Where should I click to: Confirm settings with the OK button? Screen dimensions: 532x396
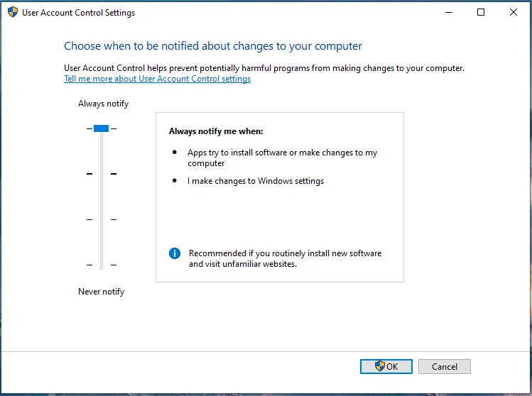[x=386, y=366]
